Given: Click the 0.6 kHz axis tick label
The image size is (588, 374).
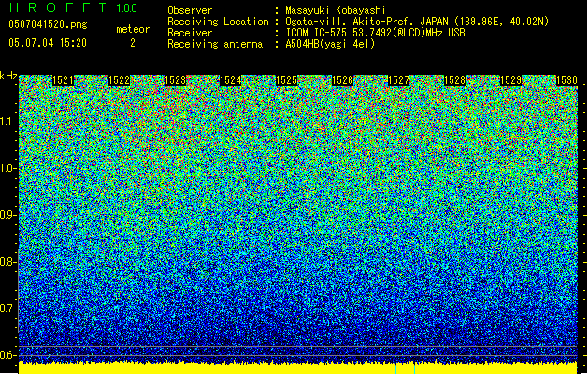Looking at the screenshot, I should coord(7,355).
